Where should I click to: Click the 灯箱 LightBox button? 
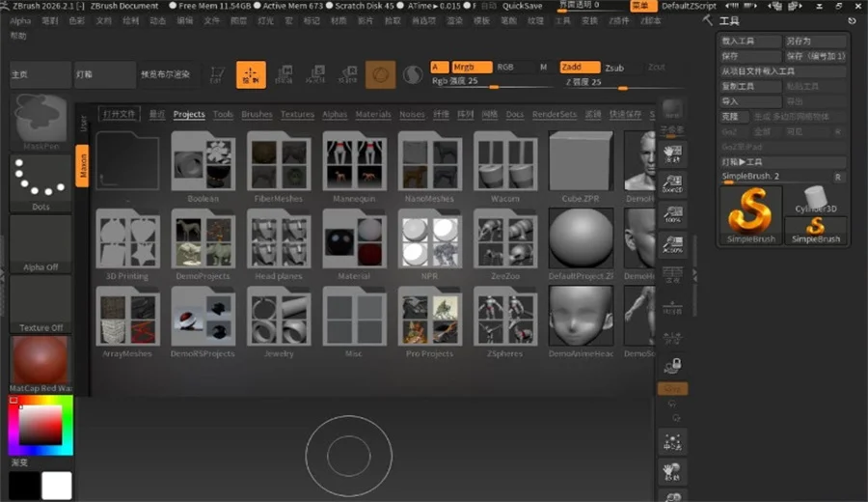coord(104,74)
